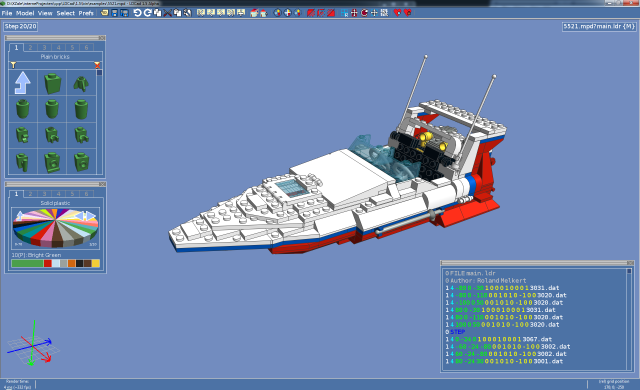
Task: Pick the red swatch in recent colors
Action: (x=47, y=264)
